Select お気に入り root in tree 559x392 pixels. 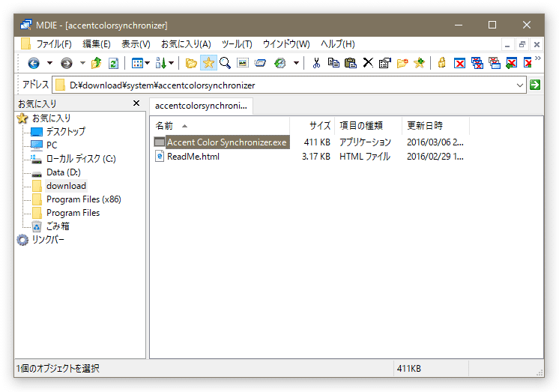point(52,118)
